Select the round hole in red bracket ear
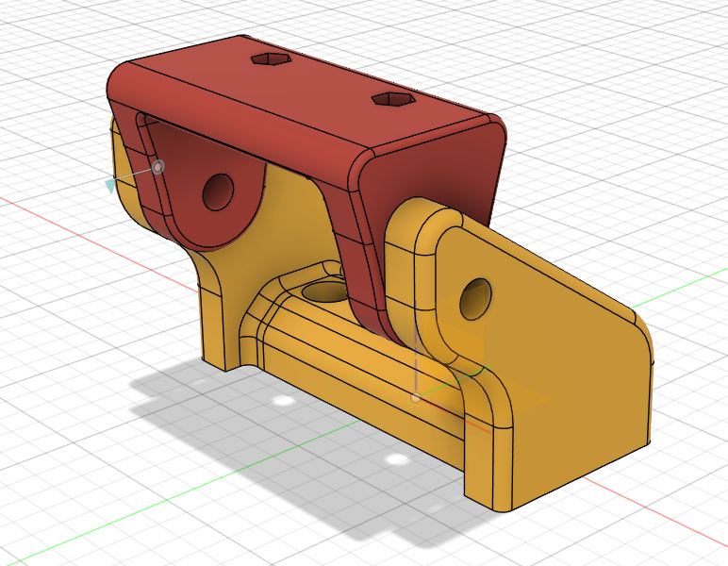This screenshot has width=728, height=566. pyautogui.click(x=218, y=192)
